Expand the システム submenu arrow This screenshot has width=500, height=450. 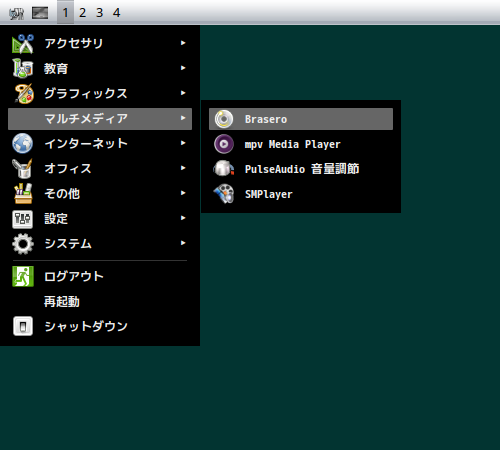click(183, 243)
